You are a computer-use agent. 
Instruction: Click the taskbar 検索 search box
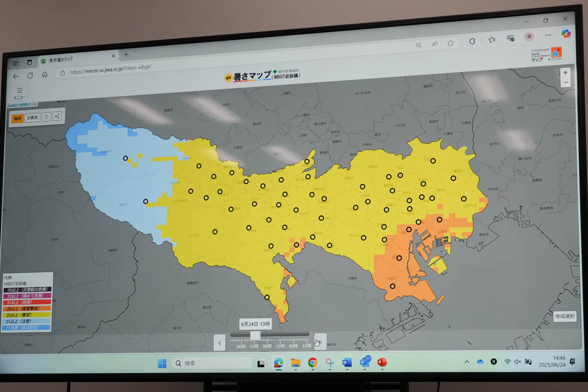click(212, 363)
